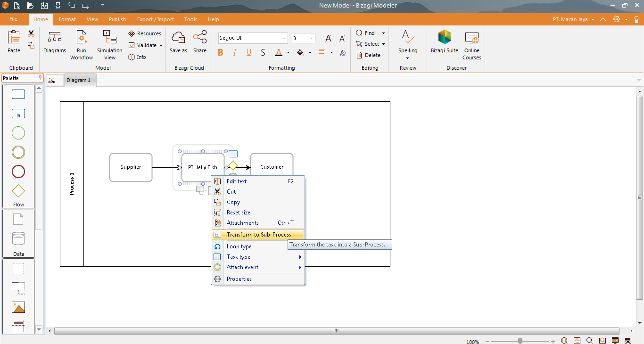
Task: Decrease font size with smaller A icon
Action: 342,39
